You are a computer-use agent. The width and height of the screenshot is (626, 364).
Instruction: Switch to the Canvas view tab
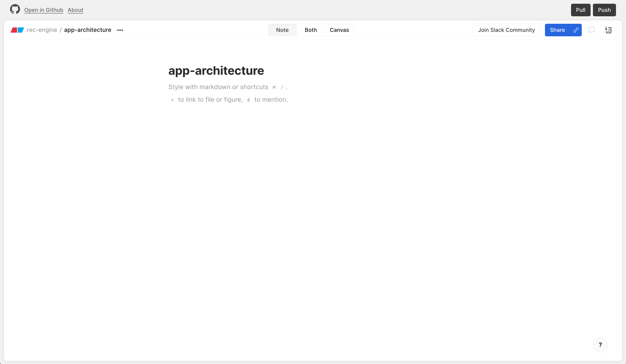pos(339,30)
